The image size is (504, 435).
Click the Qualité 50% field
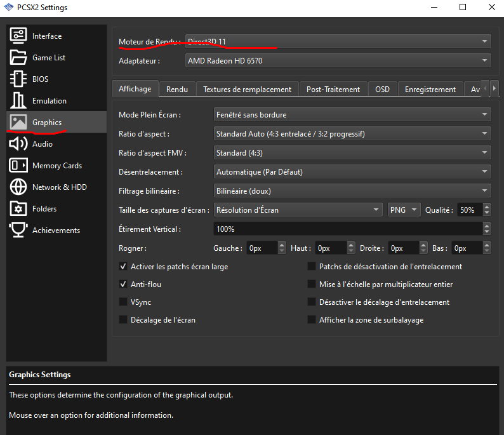coord(470,210)
